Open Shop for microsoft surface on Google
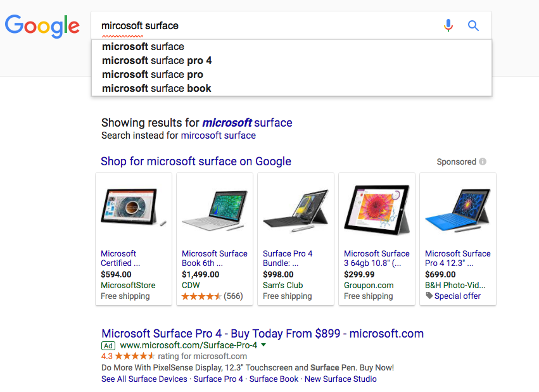This screenshot has height=392, width=539. point(196,161)
